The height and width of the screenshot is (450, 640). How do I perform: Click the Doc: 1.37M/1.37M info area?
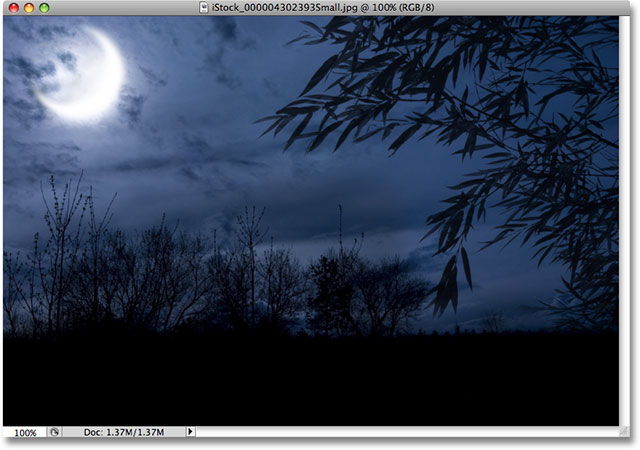(124, 432)
